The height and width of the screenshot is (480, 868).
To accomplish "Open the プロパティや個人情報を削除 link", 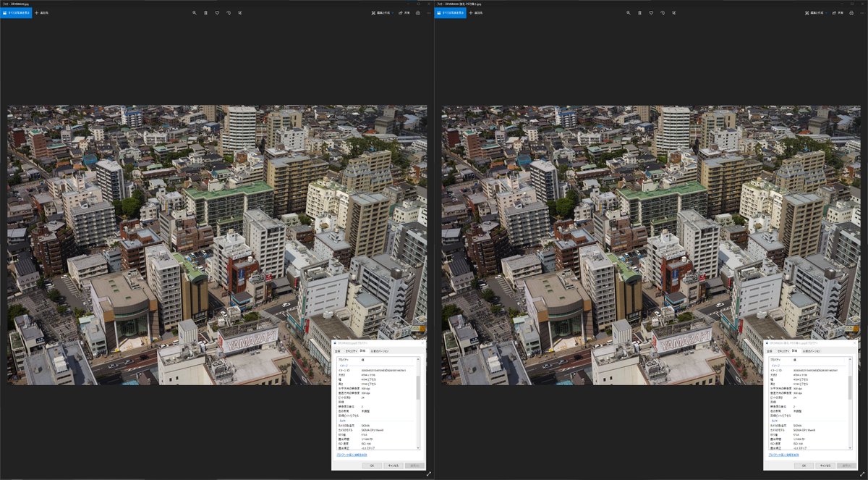I will (351, 455).
